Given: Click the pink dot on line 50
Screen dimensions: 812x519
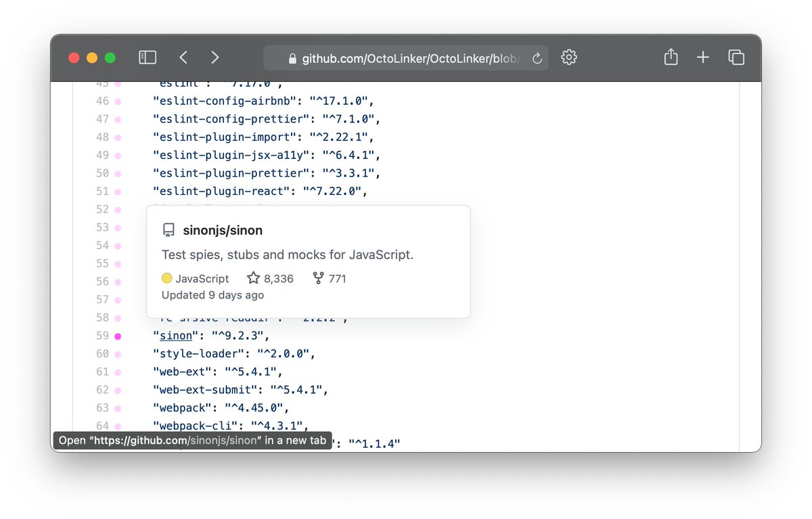Looking at the screenshot, I should 118,173.
